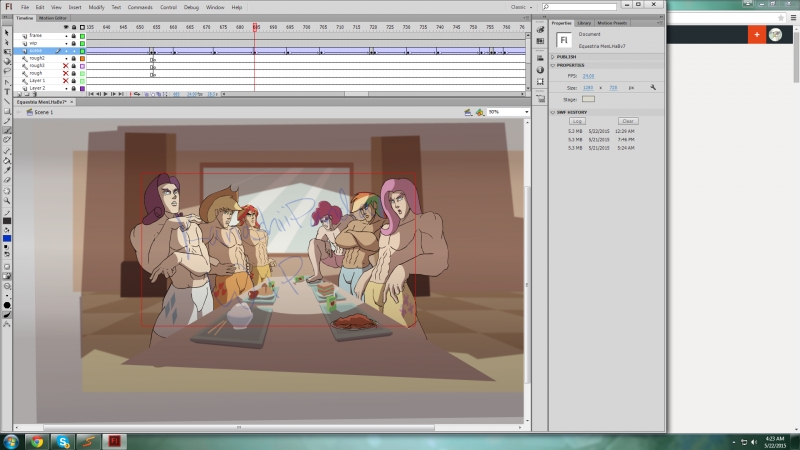Click the Stage color swatch

pos(588,99)
